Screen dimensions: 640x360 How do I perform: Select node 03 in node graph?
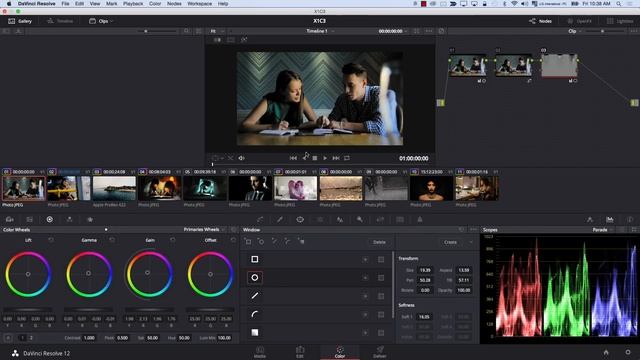(x=559, y=65)
